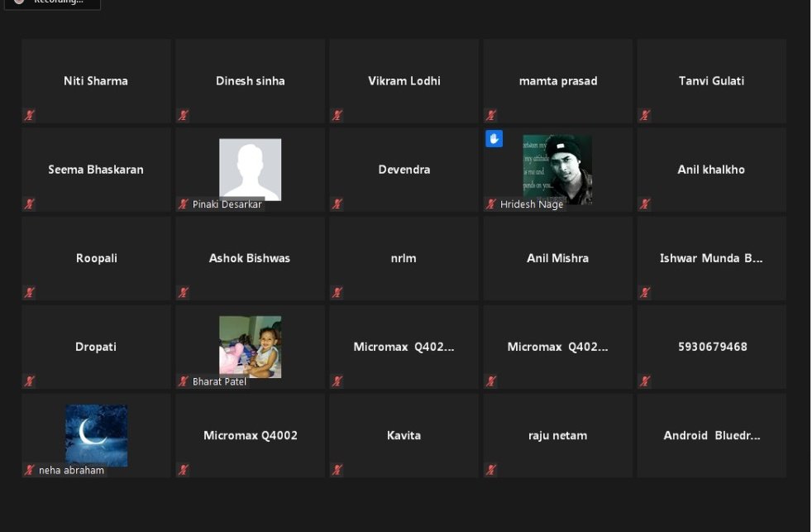Click Roopali's muted microphone icon
Image resolution: width=812 pixels, height=532 pixels.
coord(30,292)
